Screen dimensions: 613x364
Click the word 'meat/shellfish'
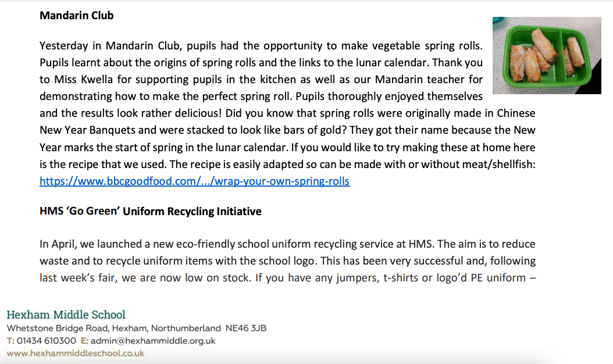[502, 164]
